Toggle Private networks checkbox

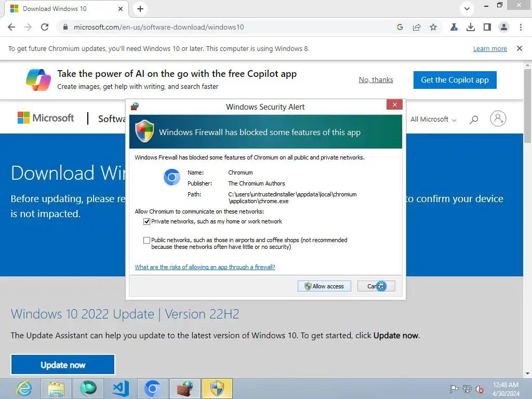click(x=147, y=221)
